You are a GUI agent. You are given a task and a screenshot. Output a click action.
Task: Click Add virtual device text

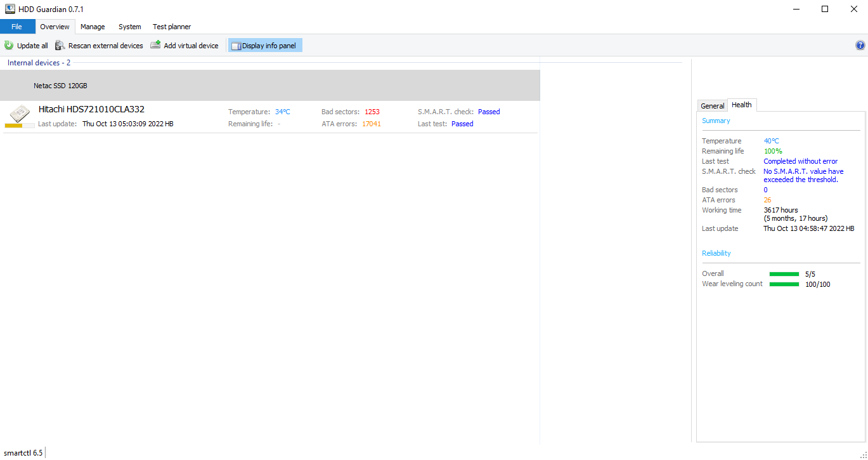191,46
